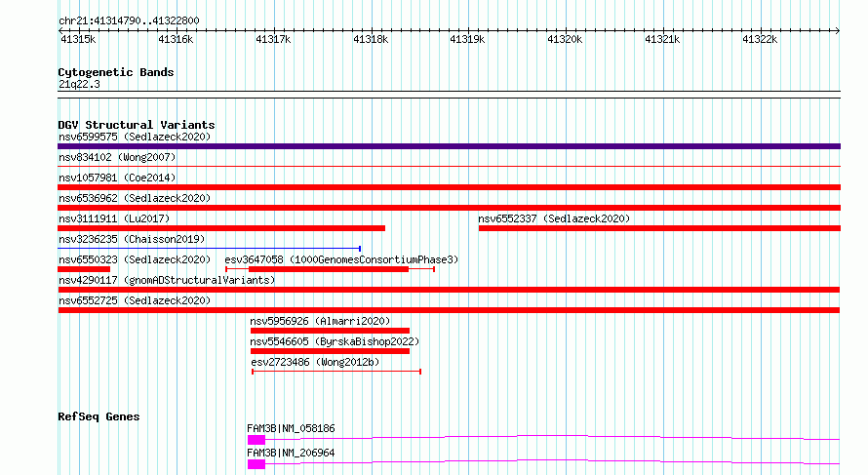This screenshot has height=475, width=868.
Task: Click the 41322k ruler position label
Action: [760, 39]
